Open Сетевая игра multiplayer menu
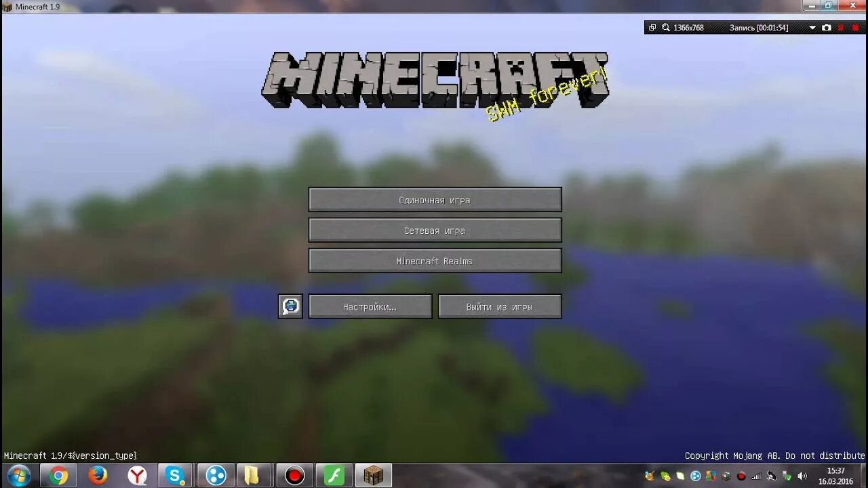868x488 pixels. point(435,230)
